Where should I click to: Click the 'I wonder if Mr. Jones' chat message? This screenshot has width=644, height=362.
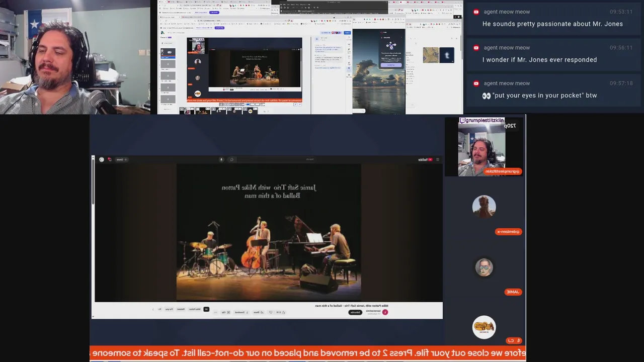coord(539,59)
